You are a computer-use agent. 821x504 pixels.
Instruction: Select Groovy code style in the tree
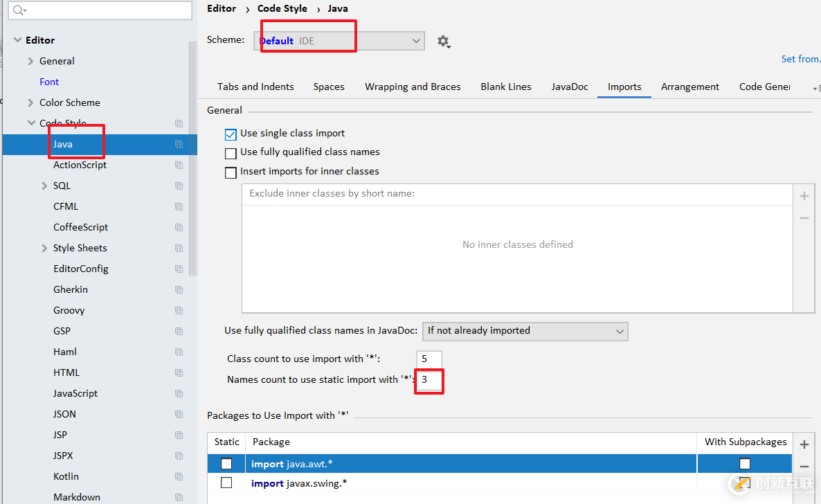coord(69,311)
